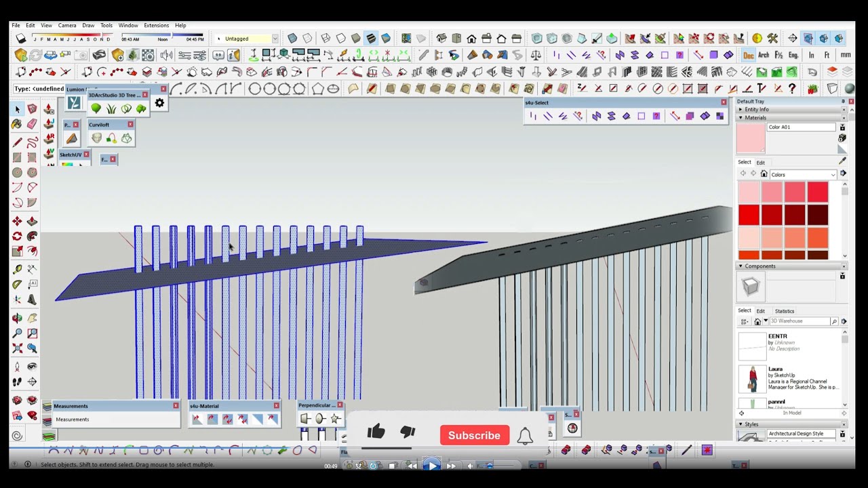
Task: Expand the Entity Info panel
Action: [x=791, y=109]
